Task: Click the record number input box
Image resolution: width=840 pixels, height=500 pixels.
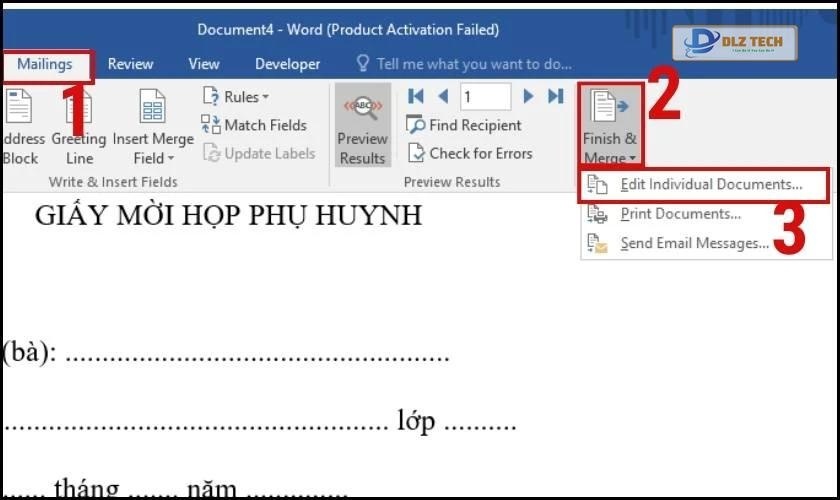Action: click(485, 97)
